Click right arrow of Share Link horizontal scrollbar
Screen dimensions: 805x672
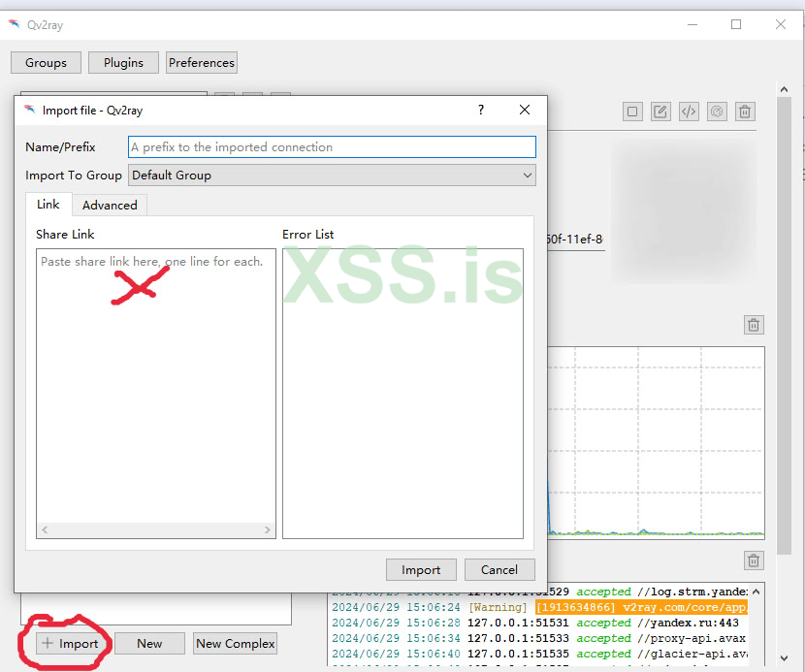(x=267, y=529)
